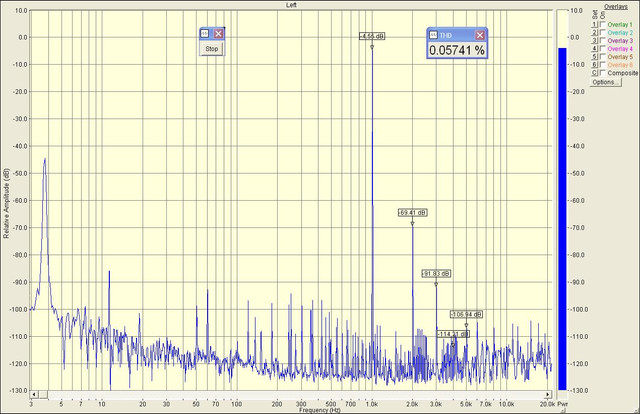Enable the Overlay 1 checkbox
Image resolution: width=640 pixels, height=414 pixels.
point(602,24)
